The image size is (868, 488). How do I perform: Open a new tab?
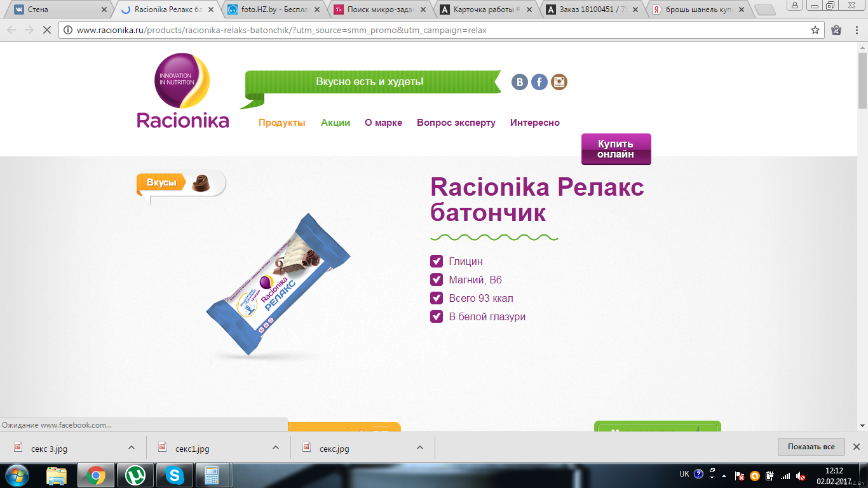(x=766, y=10)
